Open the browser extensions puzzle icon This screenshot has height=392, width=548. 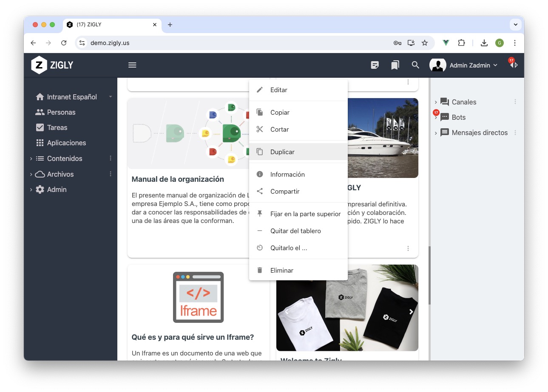(461, 43)
